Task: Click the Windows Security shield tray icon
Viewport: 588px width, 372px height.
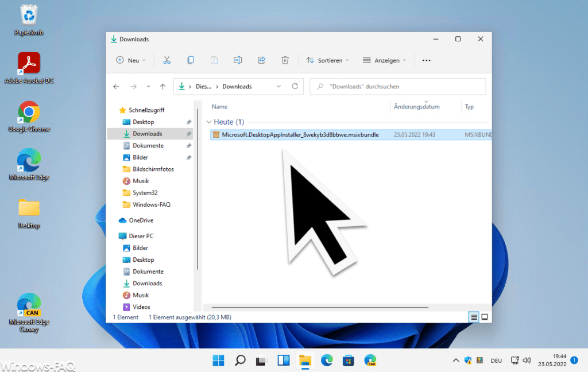Action: [x=467, y=361]
